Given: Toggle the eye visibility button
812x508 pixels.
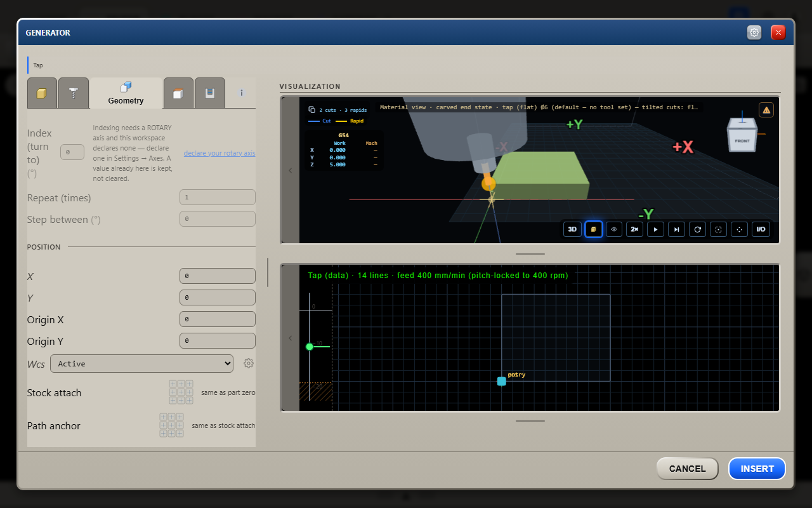Looking at the screenshot, I should [614, 229].
